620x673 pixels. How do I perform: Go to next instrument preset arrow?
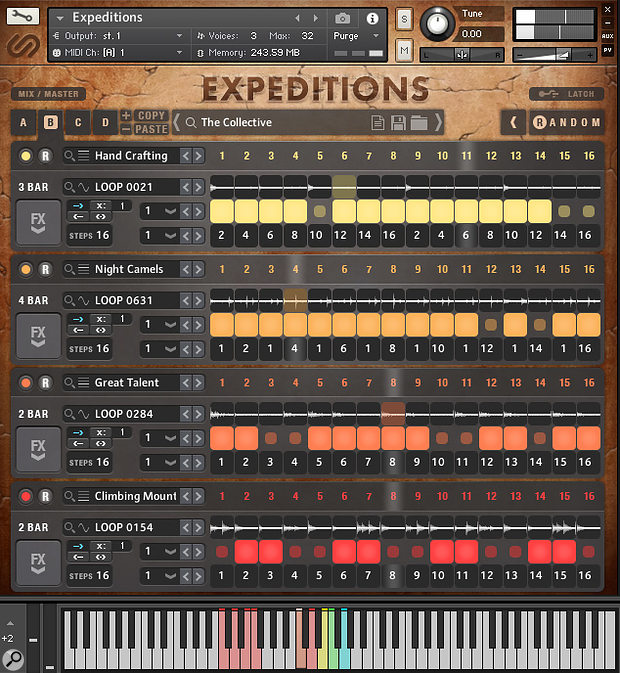point(316,18)
